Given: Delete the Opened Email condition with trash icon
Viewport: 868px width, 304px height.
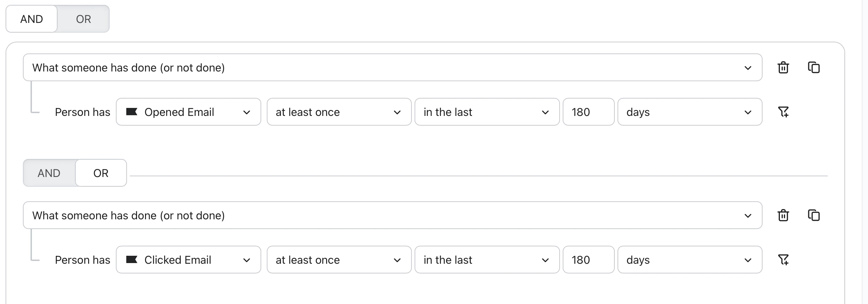Looking at the screenshot, I should (x=783, y=67).
